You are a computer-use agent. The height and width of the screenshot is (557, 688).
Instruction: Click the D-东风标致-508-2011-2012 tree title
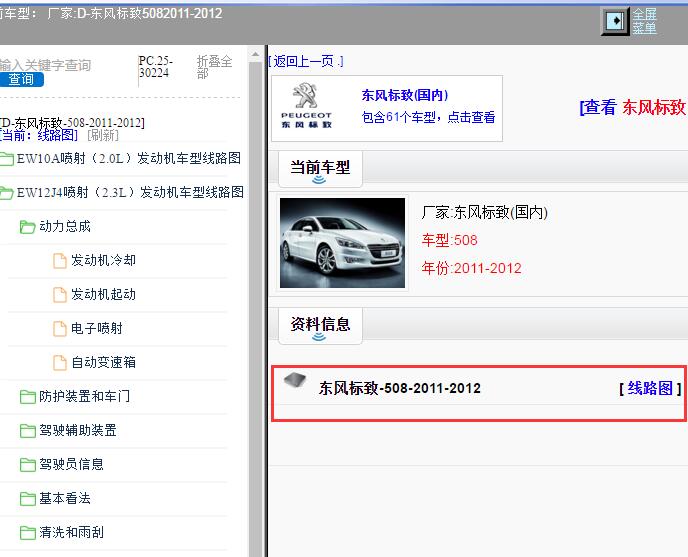pos(72,122)
